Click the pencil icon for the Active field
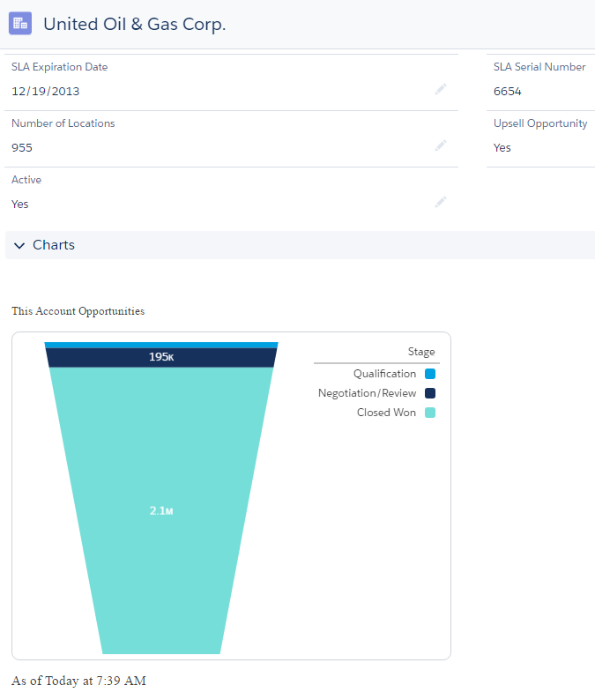The image size is (595, 700). [x=441, y=202]
